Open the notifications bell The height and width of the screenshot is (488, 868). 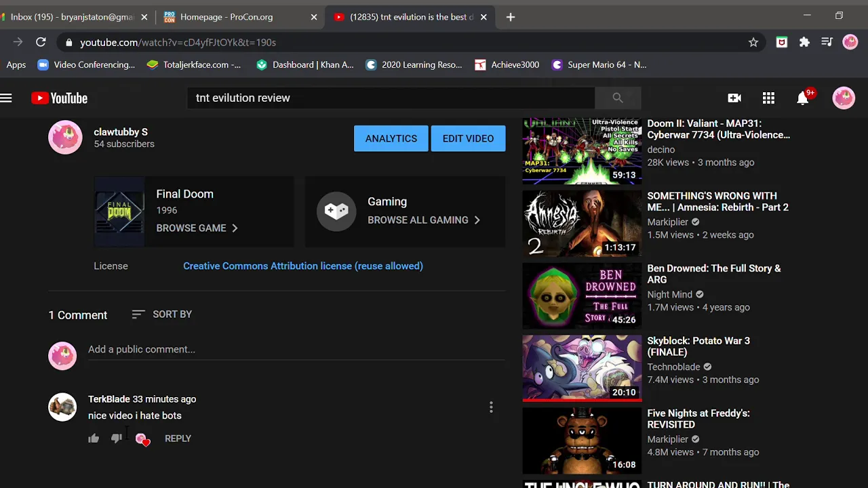point(804,98)
